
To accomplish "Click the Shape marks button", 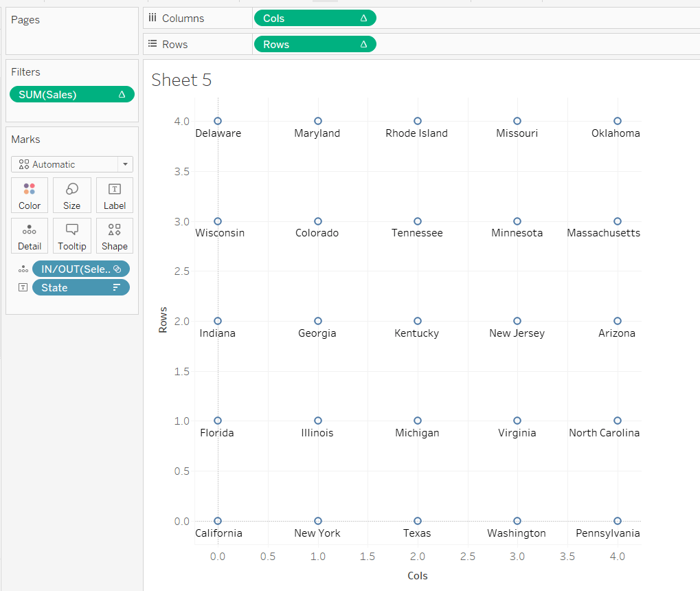I will [115, 236].
